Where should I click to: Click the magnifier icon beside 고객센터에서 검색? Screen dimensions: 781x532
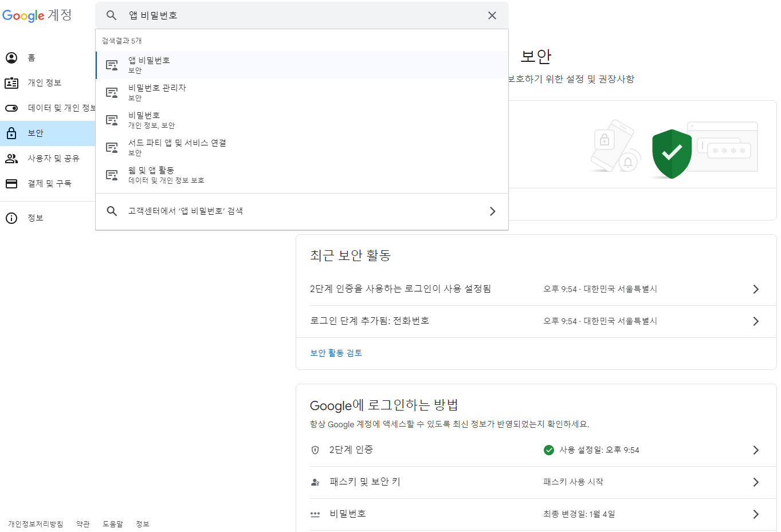(x=112, y=211)
